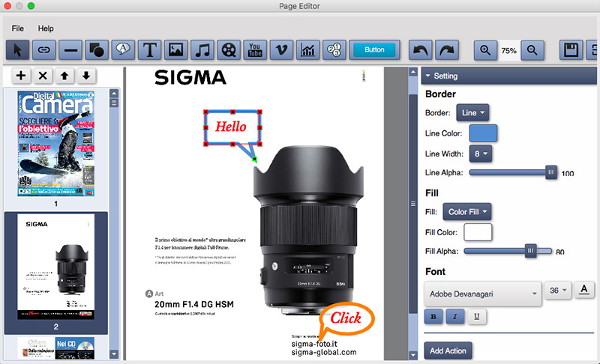Insert an image with the picture tool
This screenshot has height=364, width=600.
click(x=176, y=50)
